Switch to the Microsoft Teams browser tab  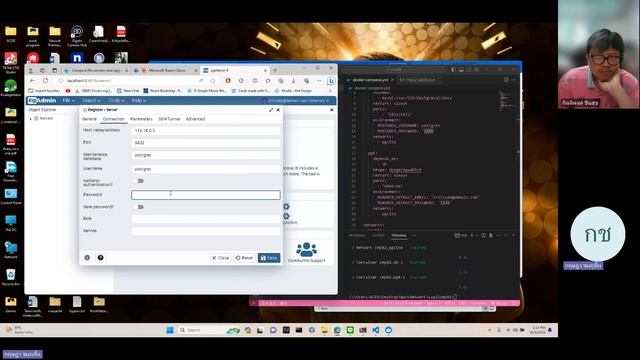(167, 70)
